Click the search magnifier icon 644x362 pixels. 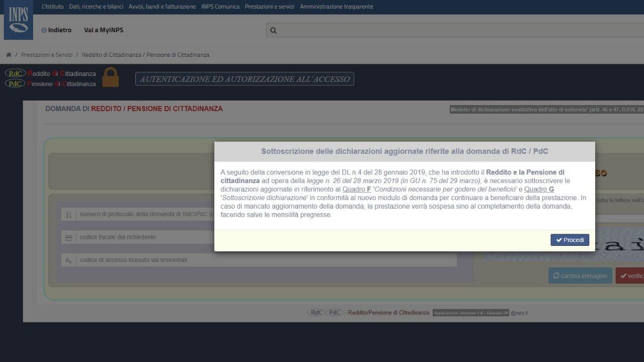click(x=273, y=30)
